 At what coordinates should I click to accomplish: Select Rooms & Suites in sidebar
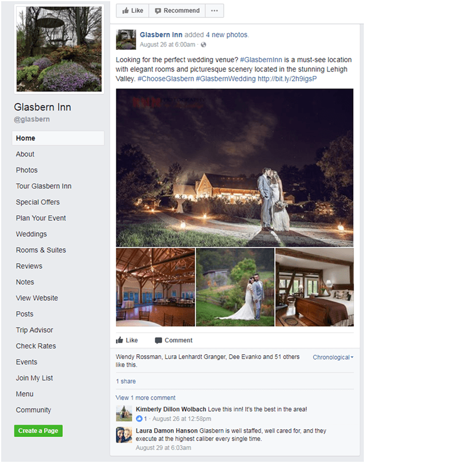(41, 250)
